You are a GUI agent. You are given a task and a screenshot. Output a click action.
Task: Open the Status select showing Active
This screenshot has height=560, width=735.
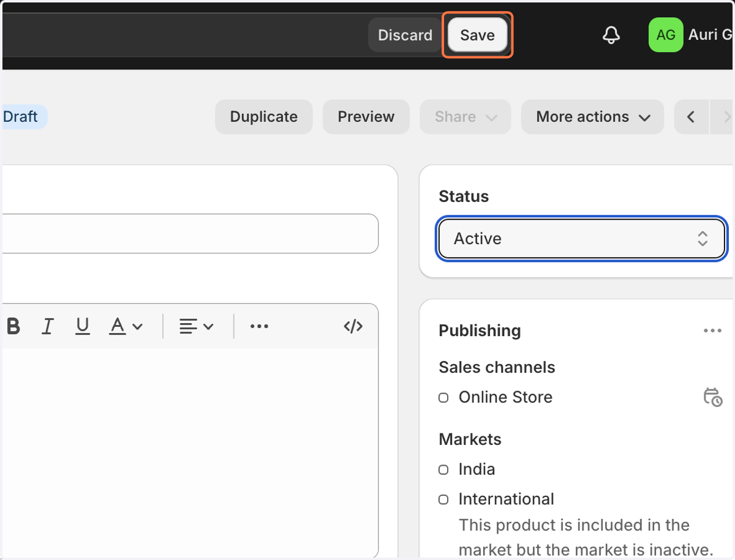pyautogui.click(x=582, y=239)
